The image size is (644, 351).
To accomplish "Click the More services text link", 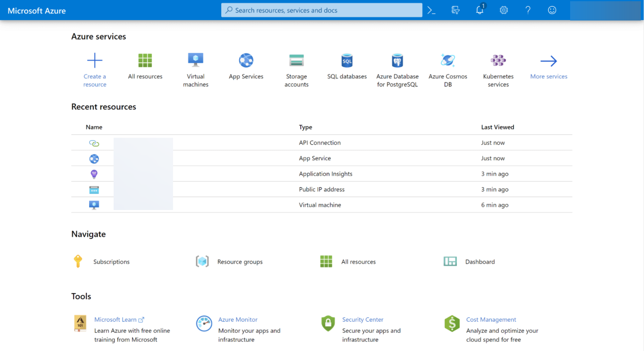I will pos(548,76).
